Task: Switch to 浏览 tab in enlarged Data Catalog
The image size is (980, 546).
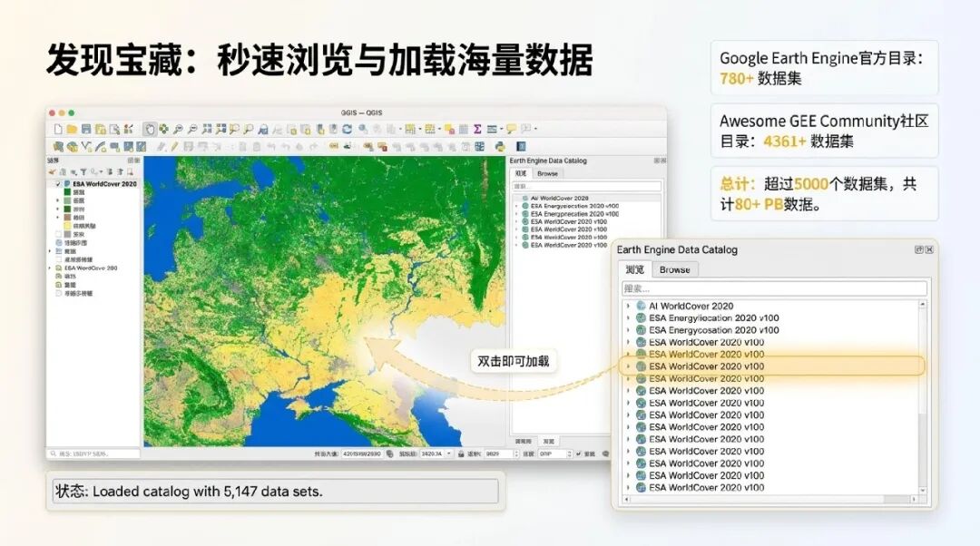Action: coord(635,270)
